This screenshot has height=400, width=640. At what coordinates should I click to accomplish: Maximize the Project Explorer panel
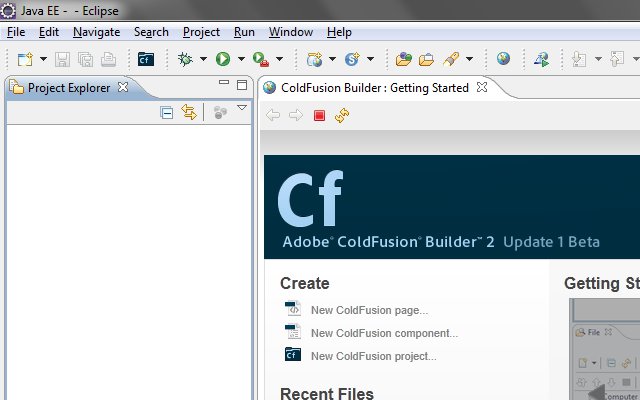[242, 85]
